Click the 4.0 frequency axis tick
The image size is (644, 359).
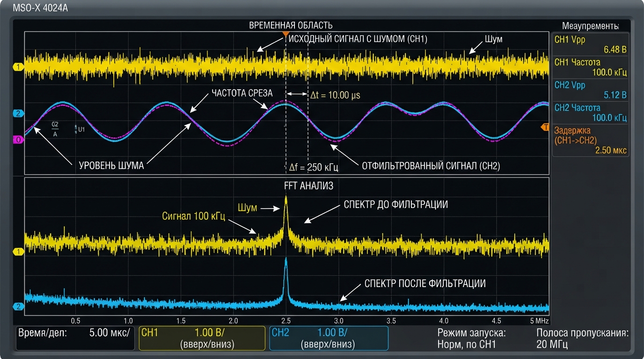(x=444, y=321)
